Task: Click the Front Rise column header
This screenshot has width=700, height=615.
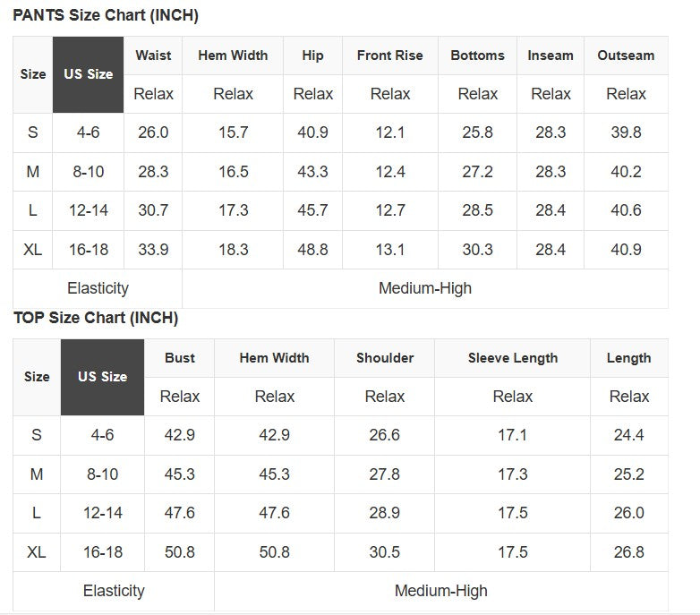Action: click(x=389, y=56)
